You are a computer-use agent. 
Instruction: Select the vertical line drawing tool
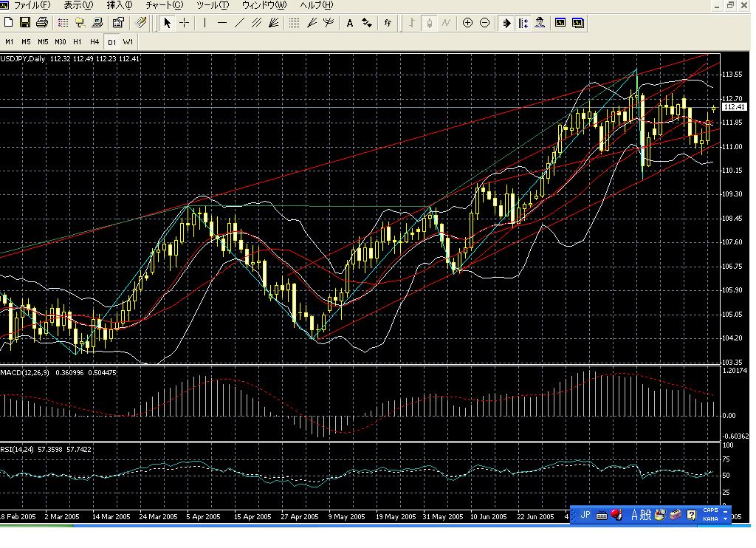click(205, 23)
